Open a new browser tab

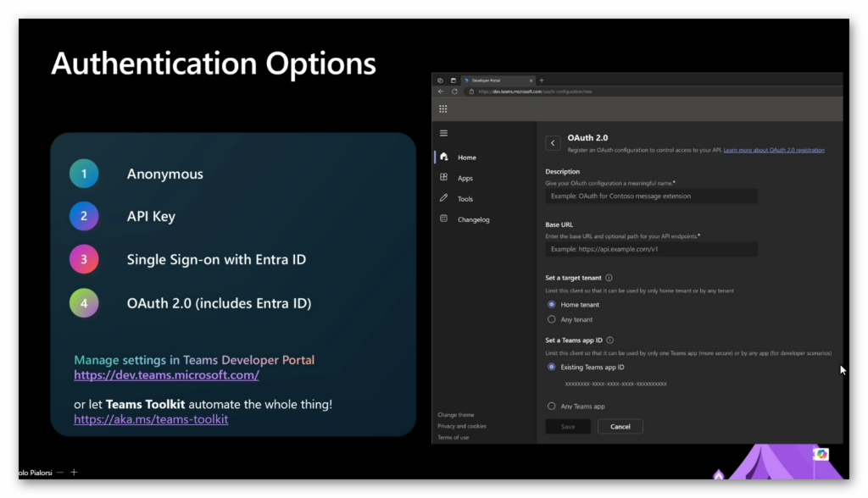(542, 80)
